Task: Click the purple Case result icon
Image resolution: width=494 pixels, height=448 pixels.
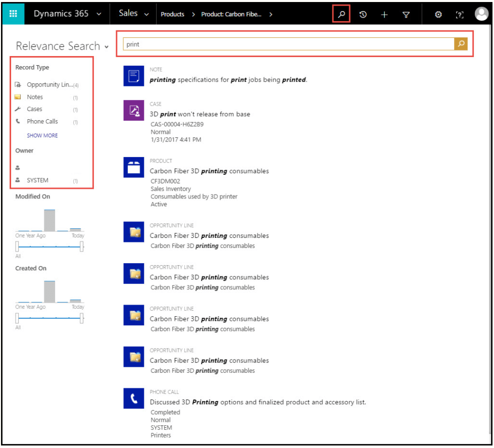Action: pos(133,110)
